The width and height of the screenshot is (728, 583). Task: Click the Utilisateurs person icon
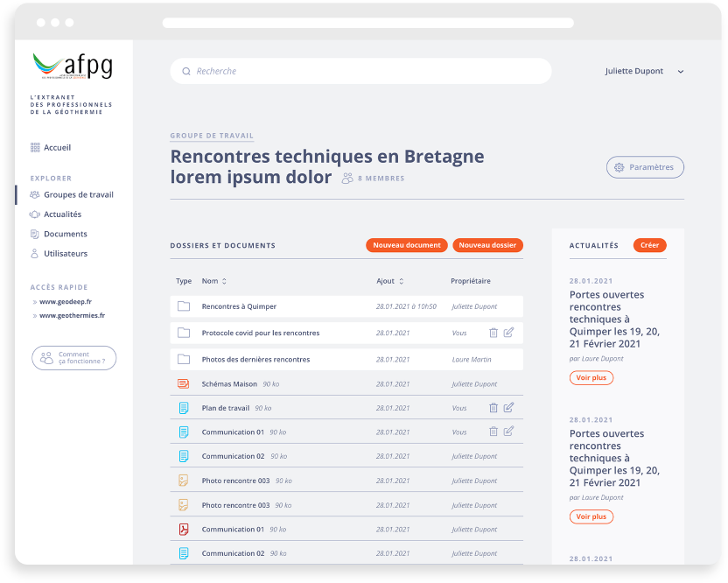point(34,253)
